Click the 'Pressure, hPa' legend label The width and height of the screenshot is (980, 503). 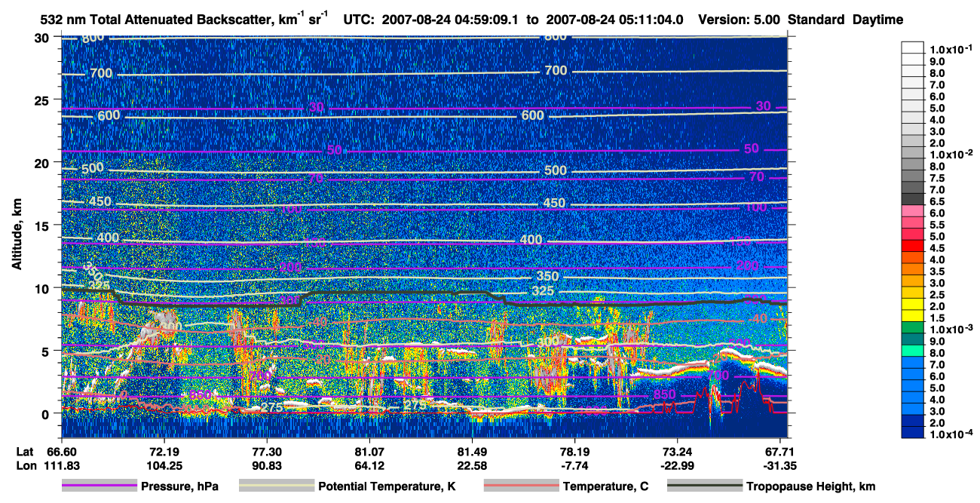[179, 487]
